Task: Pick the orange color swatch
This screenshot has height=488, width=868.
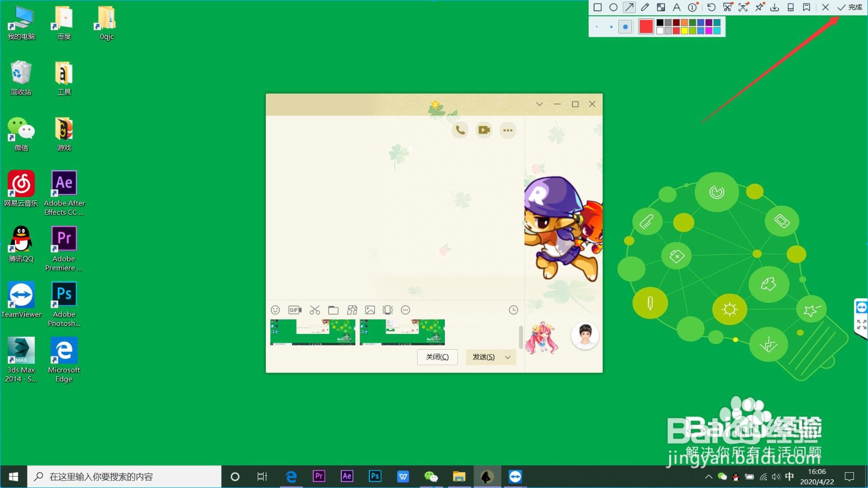Action: pos(685,23)
